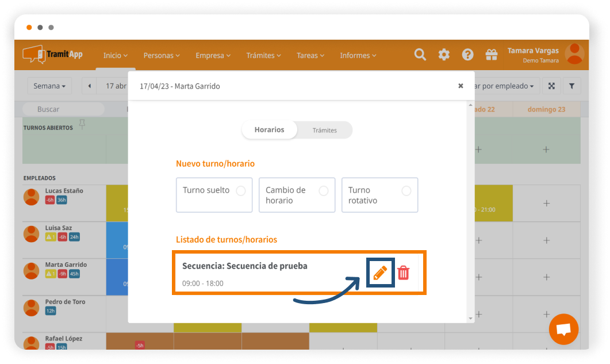The width and height of the screenshot is (610, 364).
Task: Click the help question mark icon
Action: tap(468, 55)
